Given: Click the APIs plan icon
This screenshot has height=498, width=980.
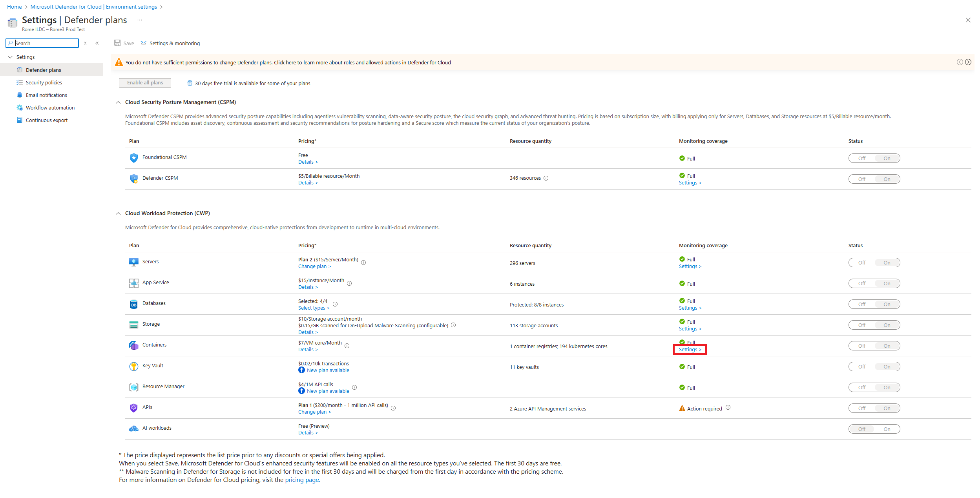Looking at the screenshot, I should pos(134,408).
